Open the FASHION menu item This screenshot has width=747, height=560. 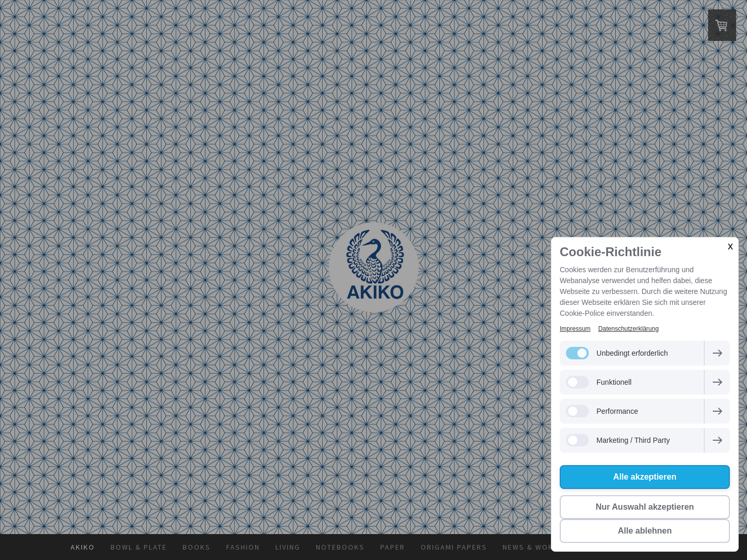[x=243, y=547]
